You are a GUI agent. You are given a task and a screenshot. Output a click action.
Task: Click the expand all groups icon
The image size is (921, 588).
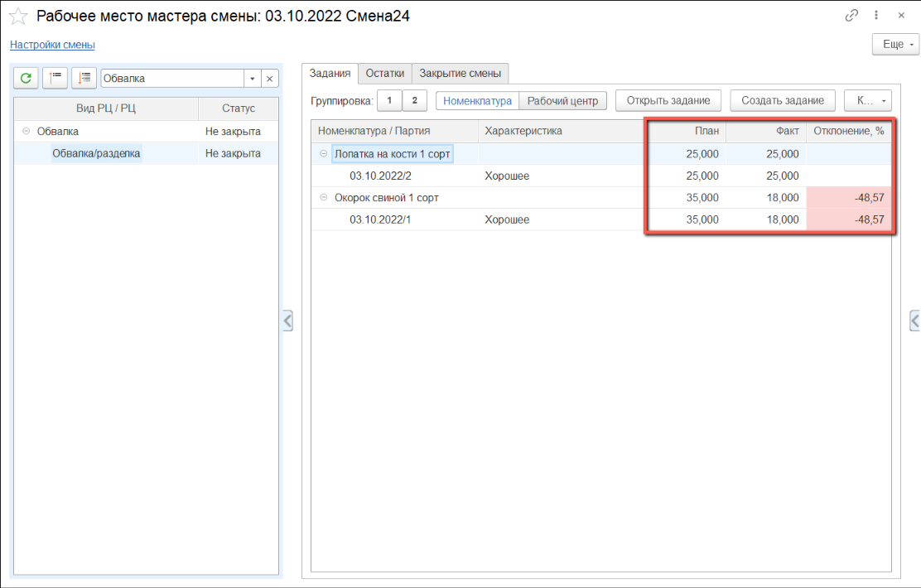point(84,78)
